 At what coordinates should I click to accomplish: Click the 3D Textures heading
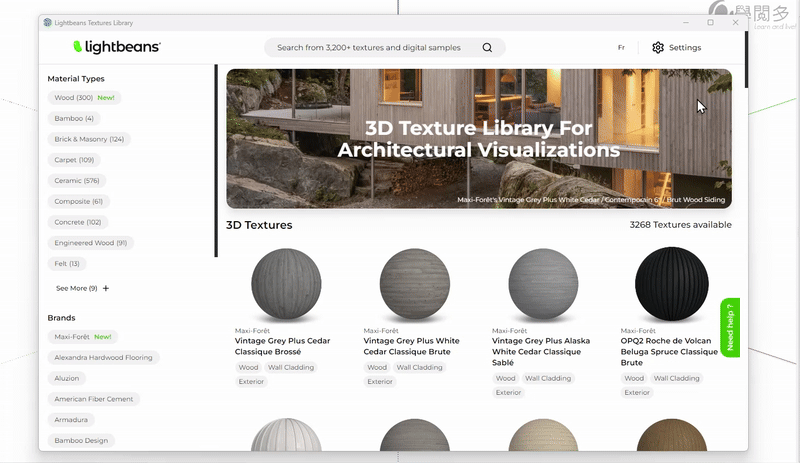click(x=259, y=225)
